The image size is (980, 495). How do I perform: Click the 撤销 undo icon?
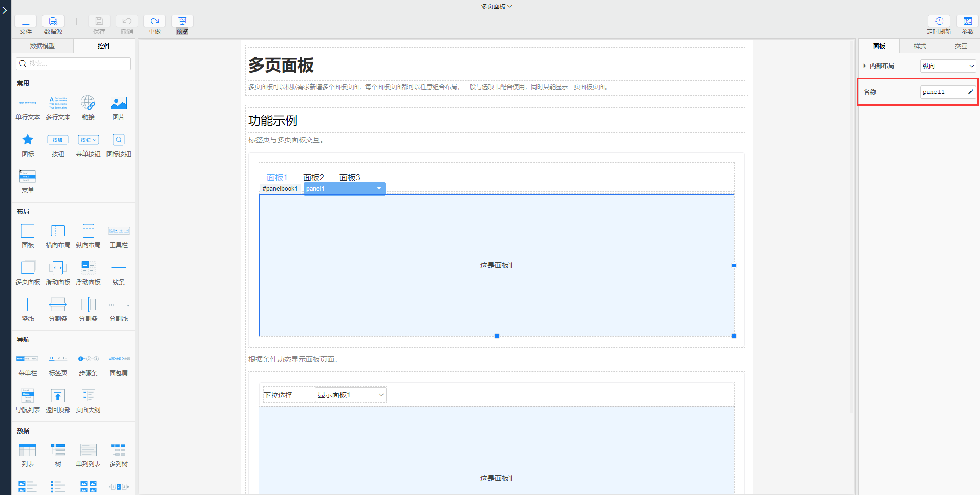click(126, 21)
